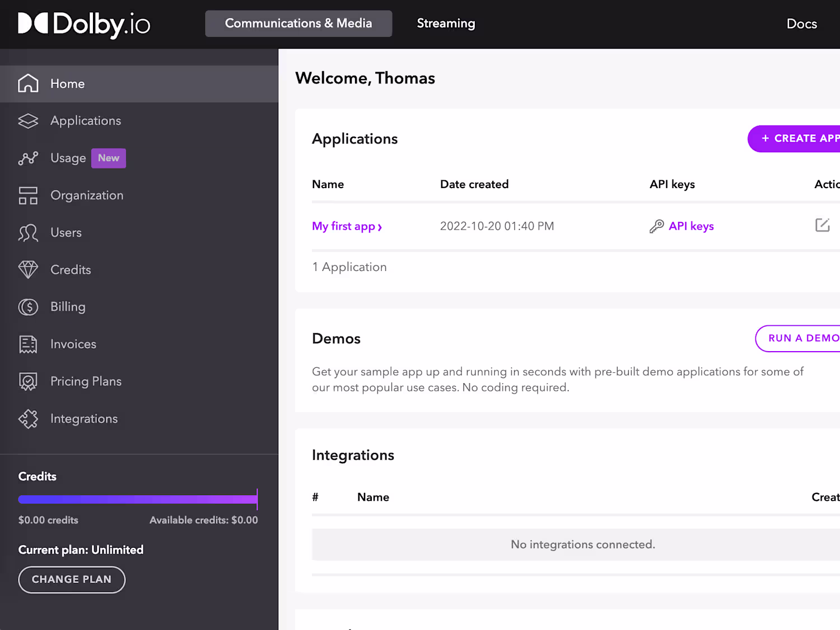Click the Credits heading above progress bar
Viewport: 840px width, 630px height.
(38, 477)
